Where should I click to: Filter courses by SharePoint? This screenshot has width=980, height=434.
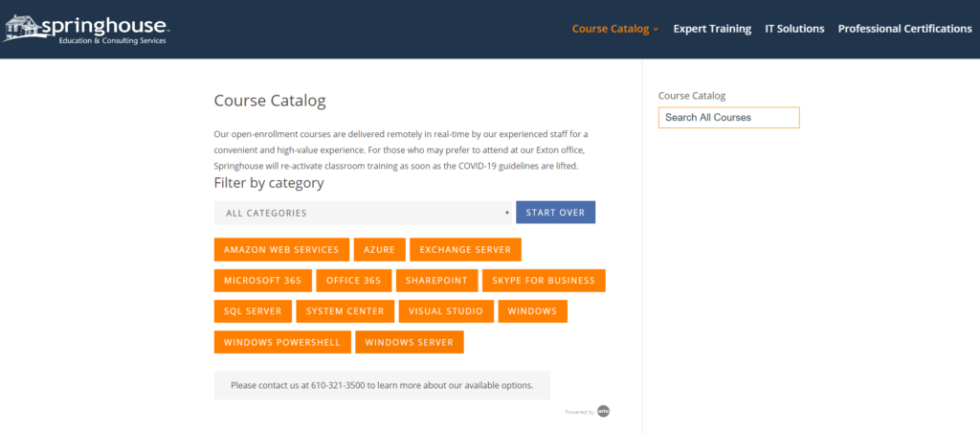[x=436, y=280]
